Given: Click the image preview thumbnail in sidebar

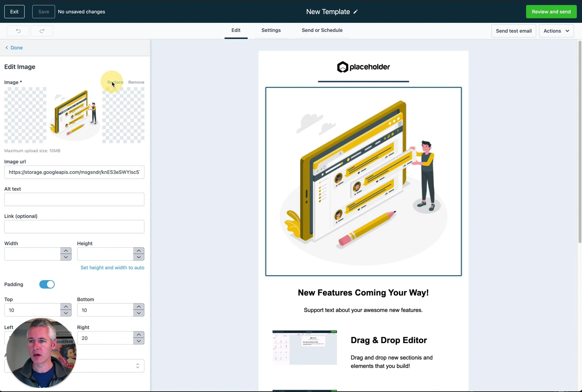Looking at the screenshot, I should (74, 115).
